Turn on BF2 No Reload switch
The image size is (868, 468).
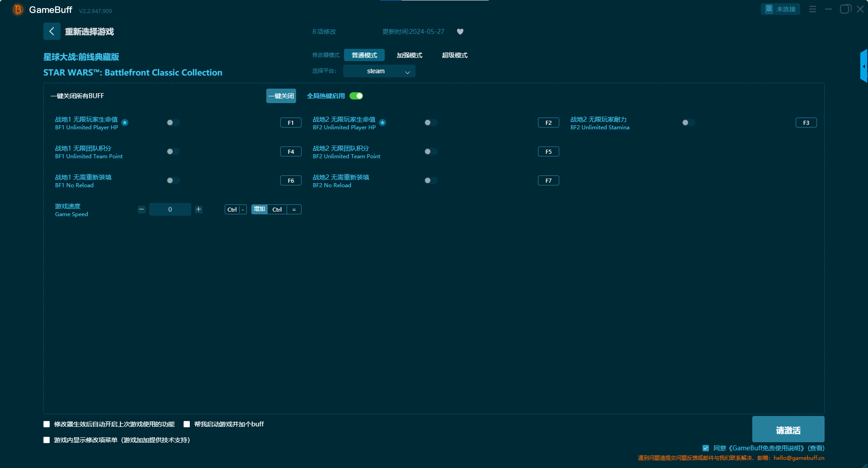pos(431,180)
